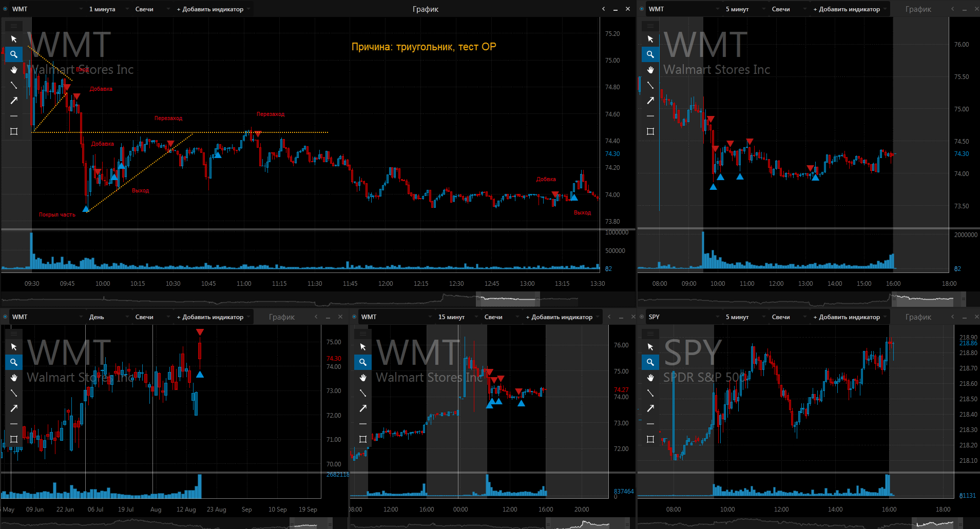Viewport: 980px width, 529px height.
Task: Choose rectangle tool in top-right WMT 5 минут chart
Action: pos(650,131)
